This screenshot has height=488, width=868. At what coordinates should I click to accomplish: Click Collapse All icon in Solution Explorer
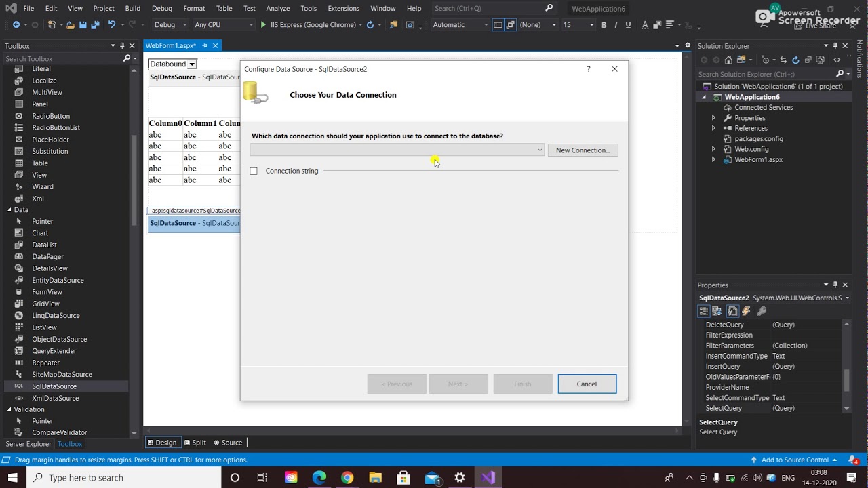coord(808,60)
